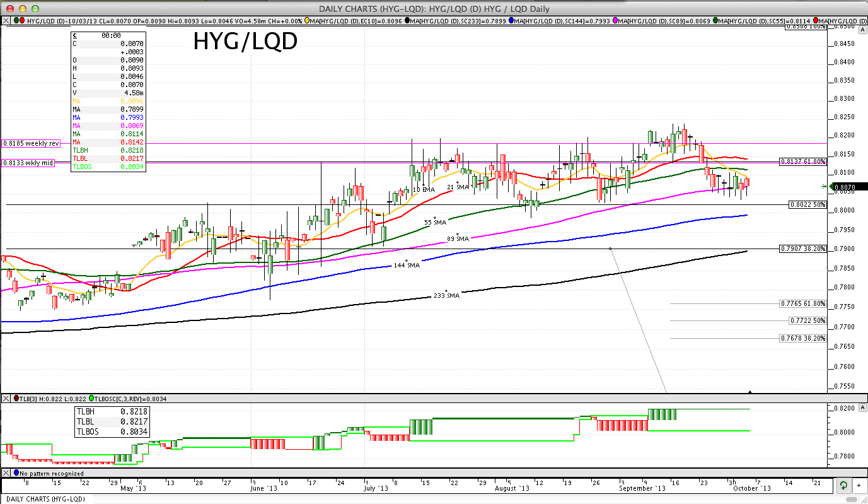Click the magenta SC89 moving average marker
Viewport: 868px width, 504px height.
[x=615, y=21]
